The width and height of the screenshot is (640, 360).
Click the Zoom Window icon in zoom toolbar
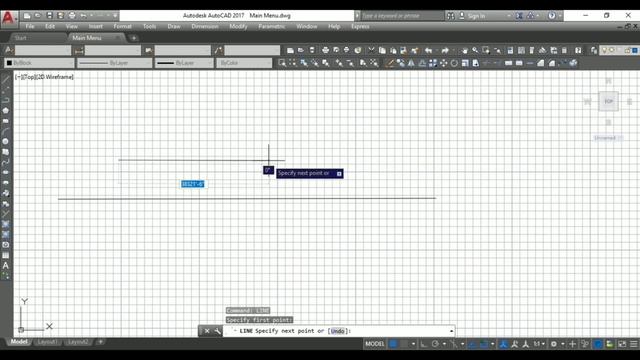coord(282,63)
